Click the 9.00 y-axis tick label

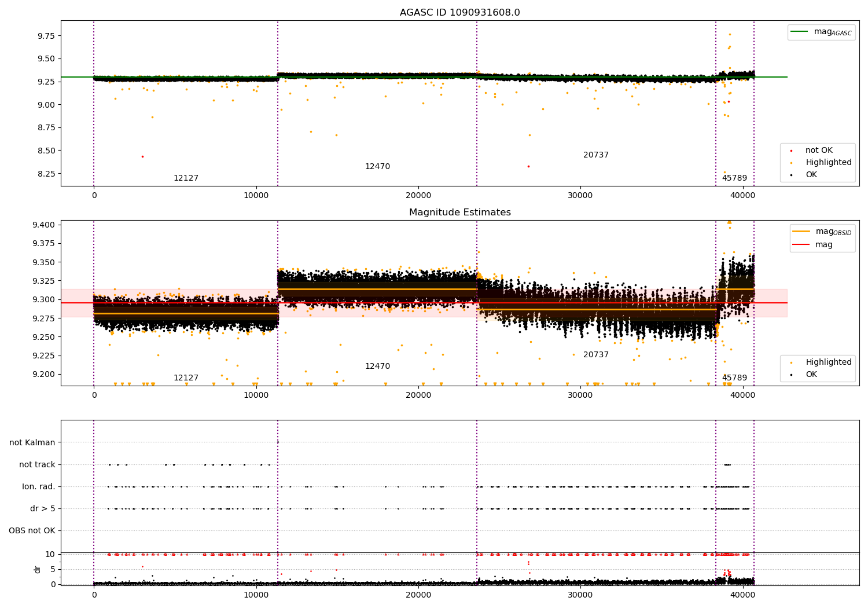point(46,105)
